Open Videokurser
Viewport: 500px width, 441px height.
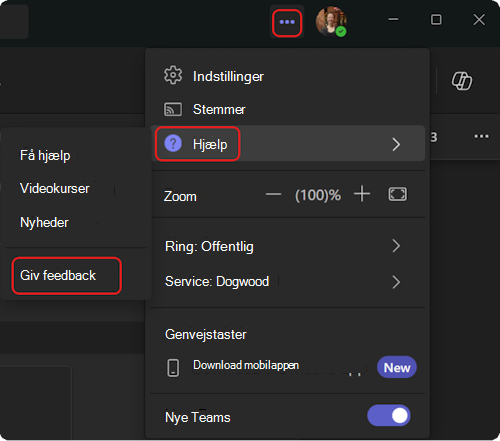tap(55, 189)
